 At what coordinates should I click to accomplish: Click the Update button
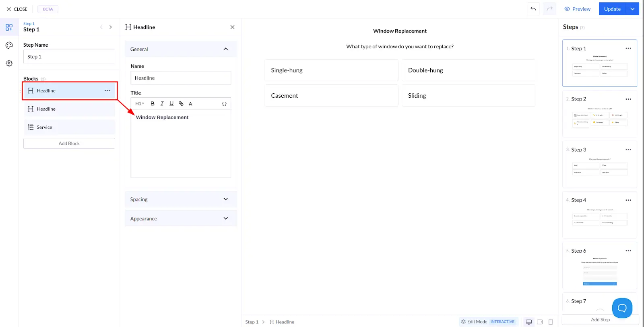coord(612,9)
